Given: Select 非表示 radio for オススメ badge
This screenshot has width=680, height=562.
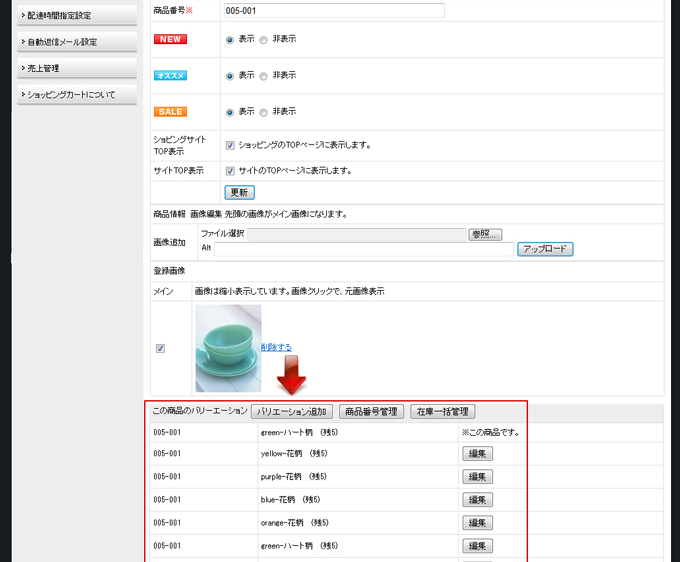Looking at the screenshot, I should pos(264,76).
